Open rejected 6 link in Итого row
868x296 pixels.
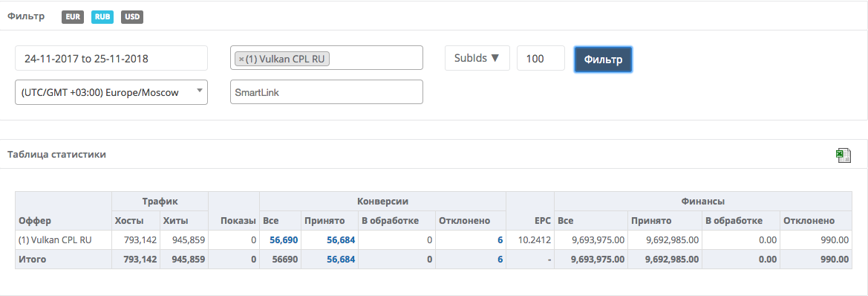click(x=500, y=259)
